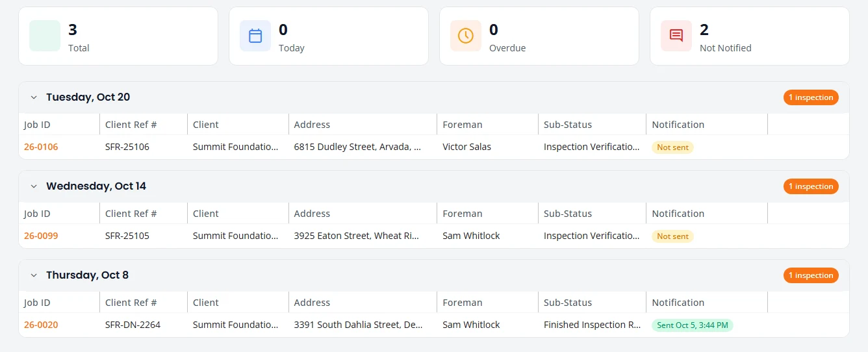Click address 6815 Dudley Street, Arvada
Viewport: 868px width, 352px height.
click(x=357, y=147)
